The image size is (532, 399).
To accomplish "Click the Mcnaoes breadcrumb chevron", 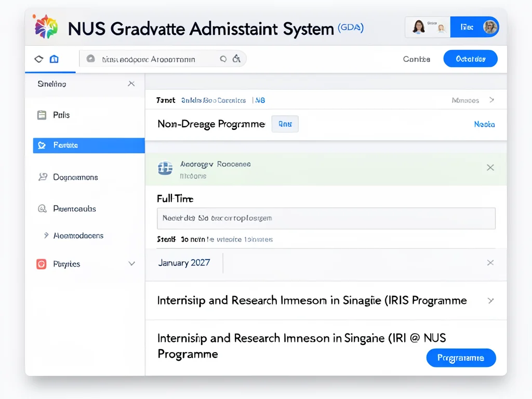I will [x=492, y=100].
